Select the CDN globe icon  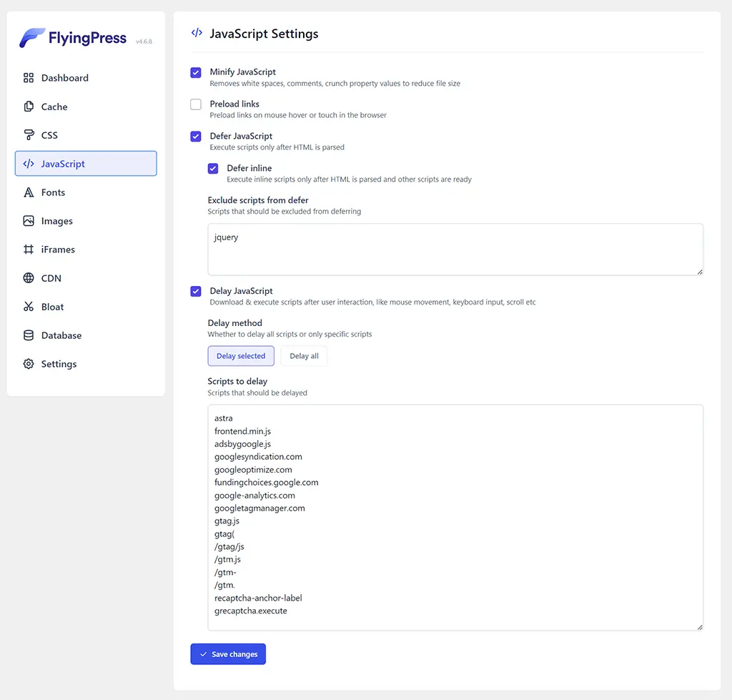[x=29, y=278]
